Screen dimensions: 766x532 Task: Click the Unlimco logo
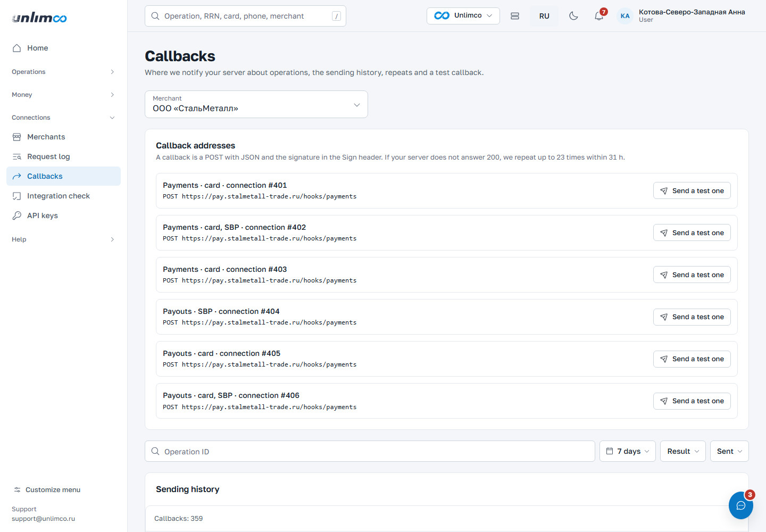[x=39, y=18]
